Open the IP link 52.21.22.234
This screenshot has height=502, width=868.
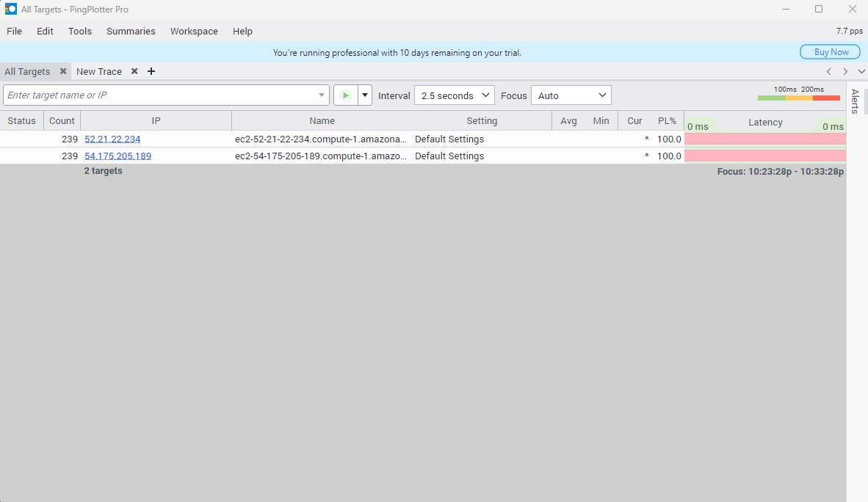[x=112, y=139]
